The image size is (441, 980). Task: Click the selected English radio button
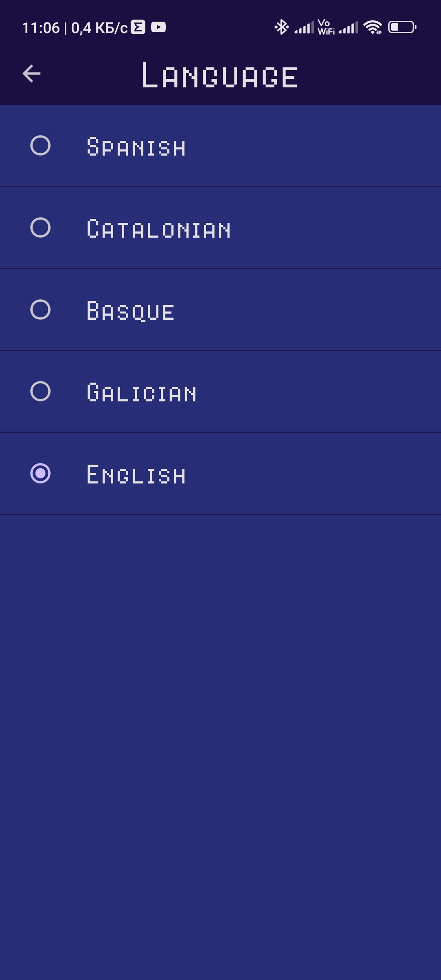pyautogui.click(x=40, y=473)
